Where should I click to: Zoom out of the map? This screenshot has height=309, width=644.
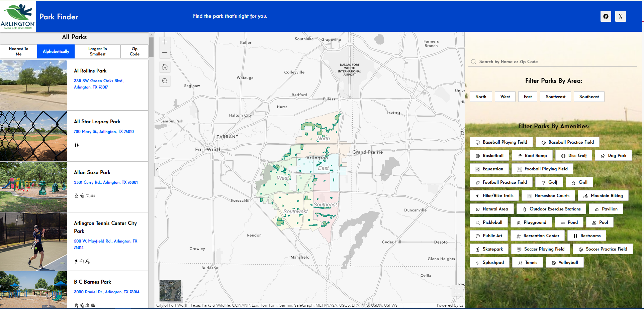point(165,53)
